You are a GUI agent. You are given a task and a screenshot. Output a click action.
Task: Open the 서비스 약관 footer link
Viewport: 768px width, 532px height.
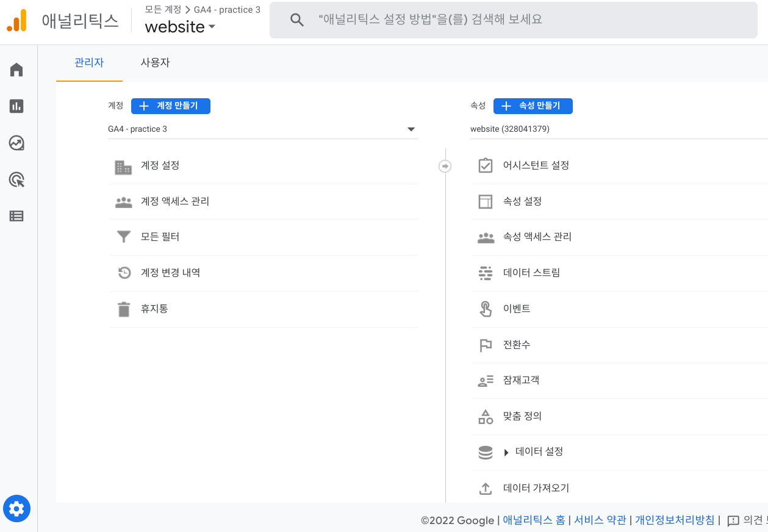point(600,520)
